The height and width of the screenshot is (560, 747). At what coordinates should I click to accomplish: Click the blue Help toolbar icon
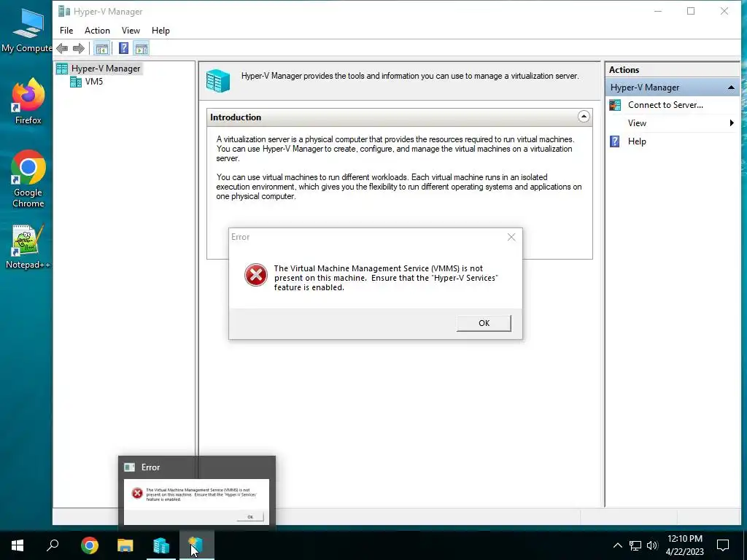coord(123,48)
